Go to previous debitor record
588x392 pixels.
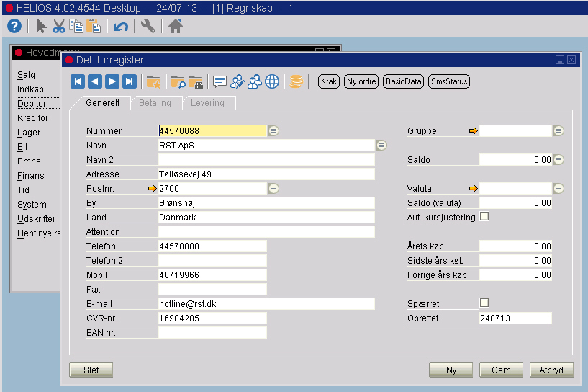coord(95,81)
